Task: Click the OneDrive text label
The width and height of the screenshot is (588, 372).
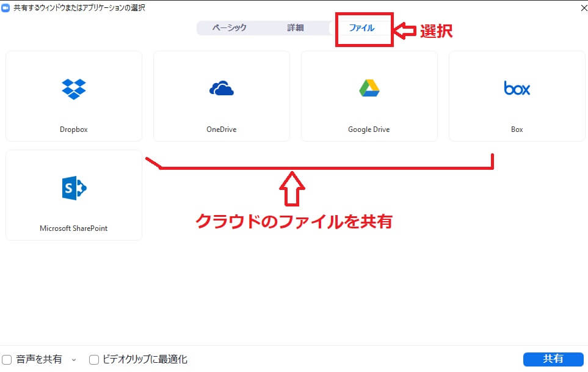Action: pos(221,129)
